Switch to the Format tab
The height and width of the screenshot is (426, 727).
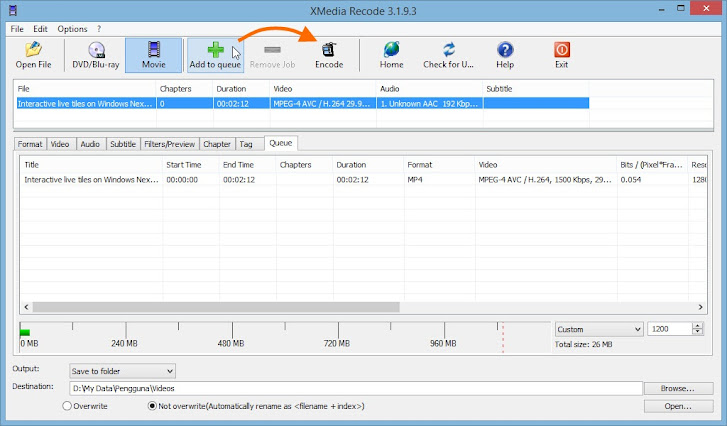tap(30, 144)
